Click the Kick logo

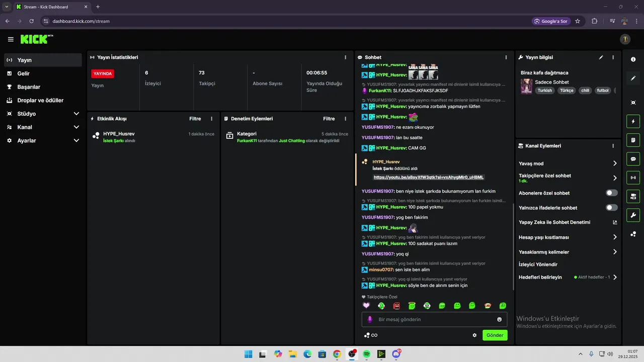pyautogui.click(x=37, y=39)
